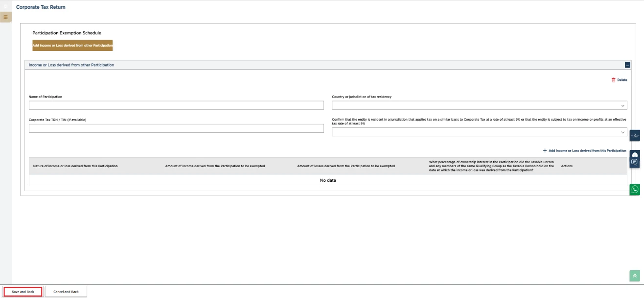Image resolution: width=644 pixels, height=298 pixels.
Task: Click the ownership interest percentage column header
Action: (x=491, y=166)
